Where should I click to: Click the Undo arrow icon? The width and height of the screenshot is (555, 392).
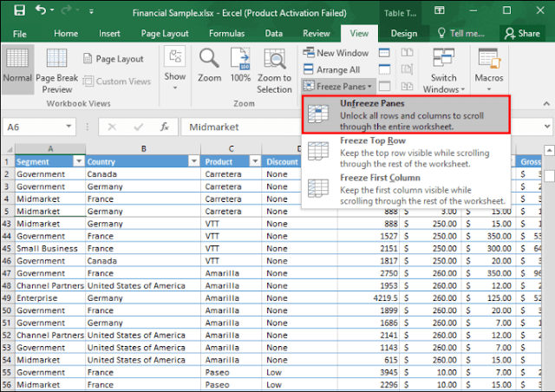(41, 10)
